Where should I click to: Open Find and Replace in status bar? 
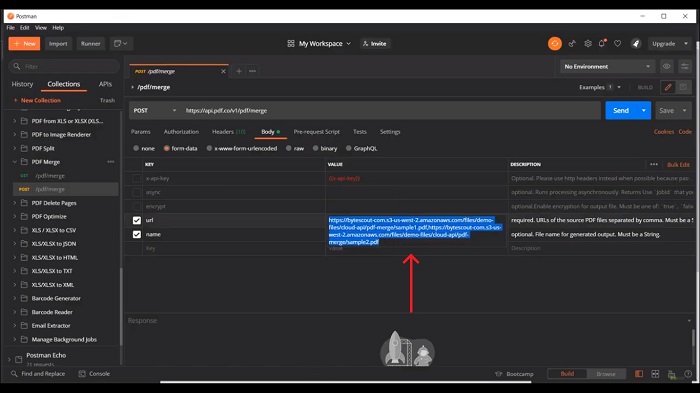point(38,374)
